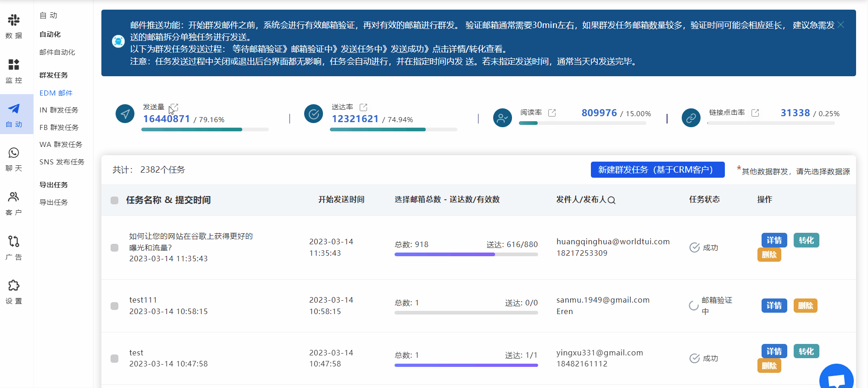The image size is (868, 388).
Task: Open the 聊天 WhatsApp sidebar section
Action: [x=14, y=159]
